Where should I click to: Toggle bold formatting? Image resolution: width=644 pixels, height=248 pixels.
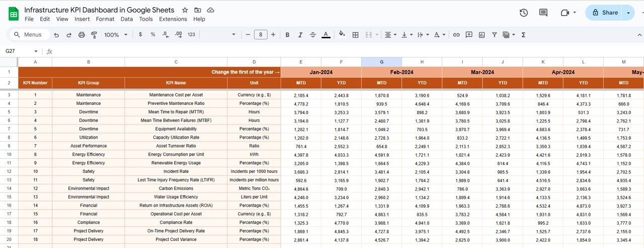287,35
